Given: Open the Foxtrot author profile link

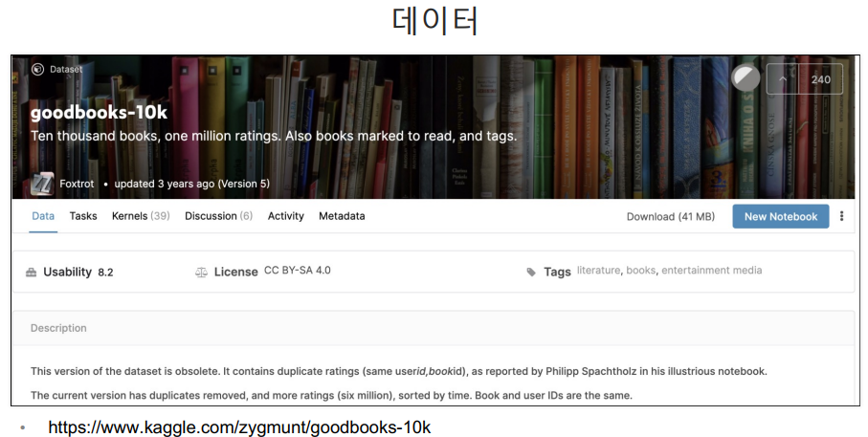Looking at the screenshot, I should pyautogui.click(x=77, y=184).
